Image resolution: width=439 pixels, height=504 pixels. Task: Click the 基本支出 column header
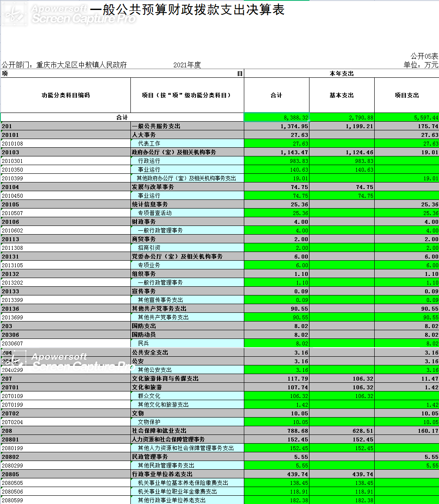[x=342, y=95]
